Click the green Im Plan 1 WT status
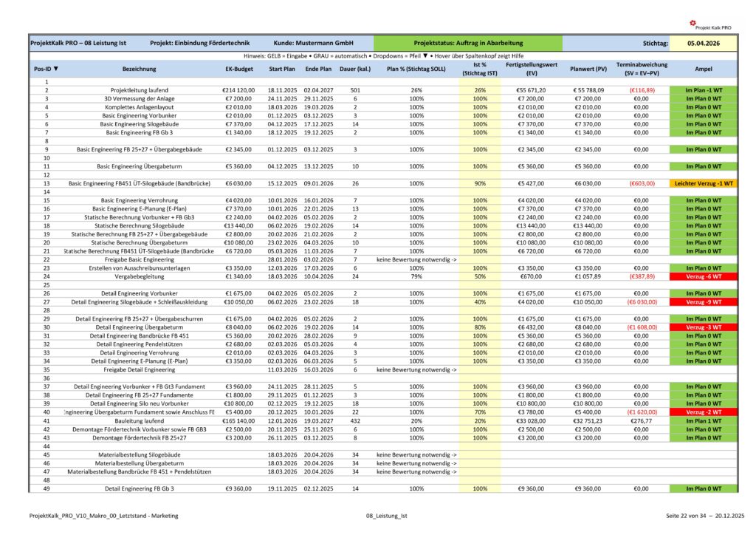 coord(703,420)
